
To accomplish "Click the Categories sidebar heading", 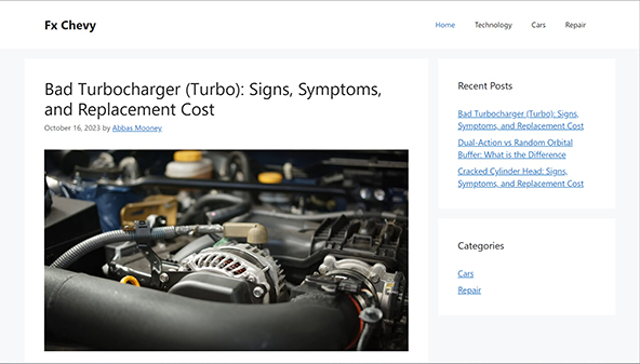I will click(x=481, y=246).
